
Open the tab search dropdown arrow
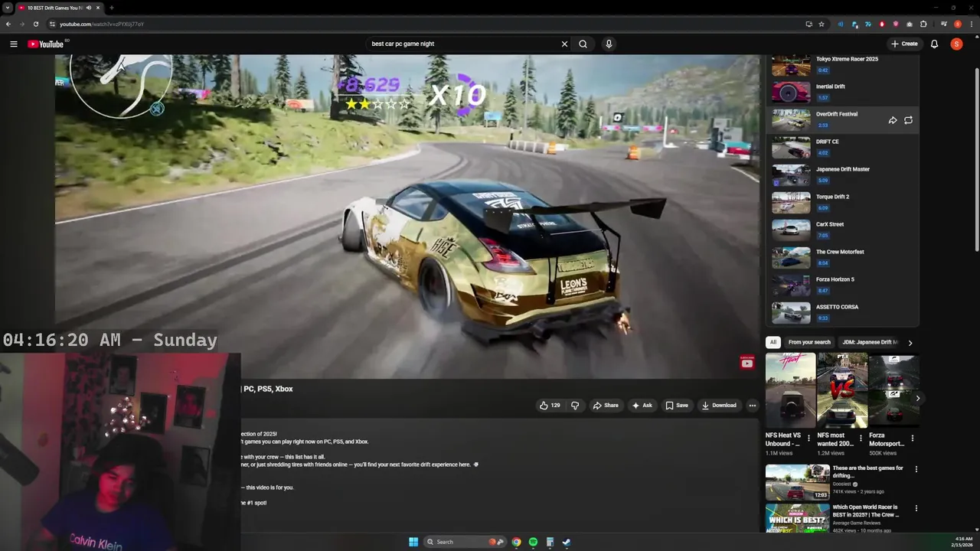point(7,8)
